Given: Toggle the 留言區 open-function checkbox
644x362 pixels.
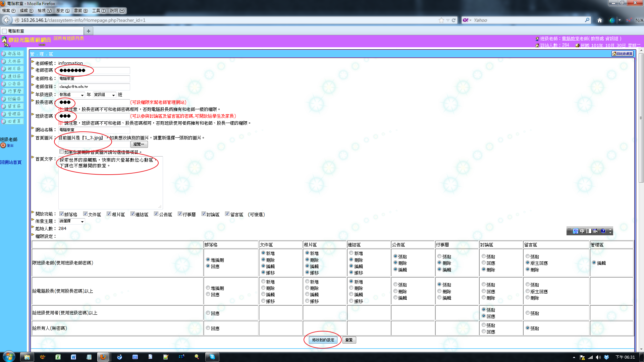Looking at the screenshot, I should click(227, 214).
